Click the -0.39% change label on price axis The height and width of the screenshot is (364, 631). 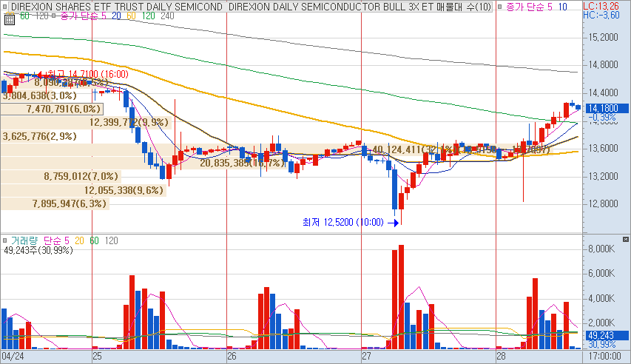pyautogui.click(x=602, y=117)
